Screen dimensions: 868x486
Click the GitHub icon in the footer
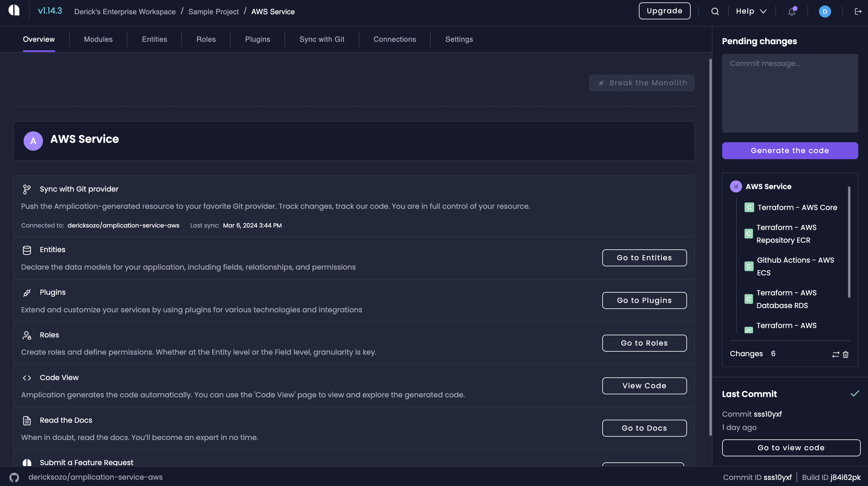[x=14, y=477]
